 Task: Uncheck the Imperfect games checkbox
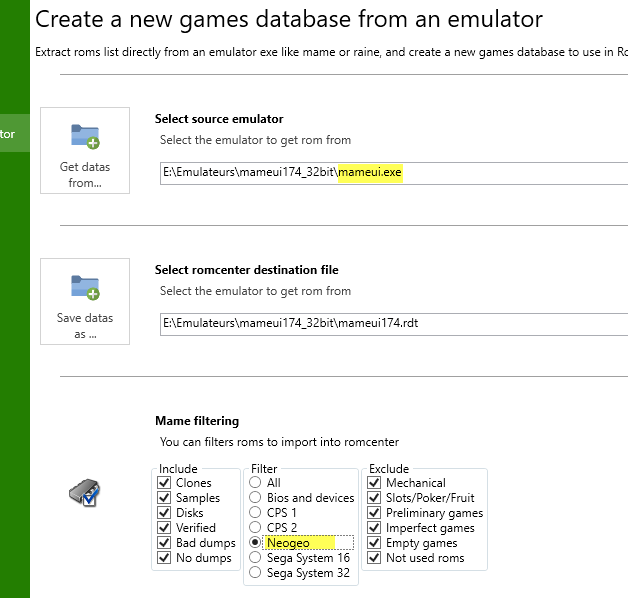tap(374, 528)
